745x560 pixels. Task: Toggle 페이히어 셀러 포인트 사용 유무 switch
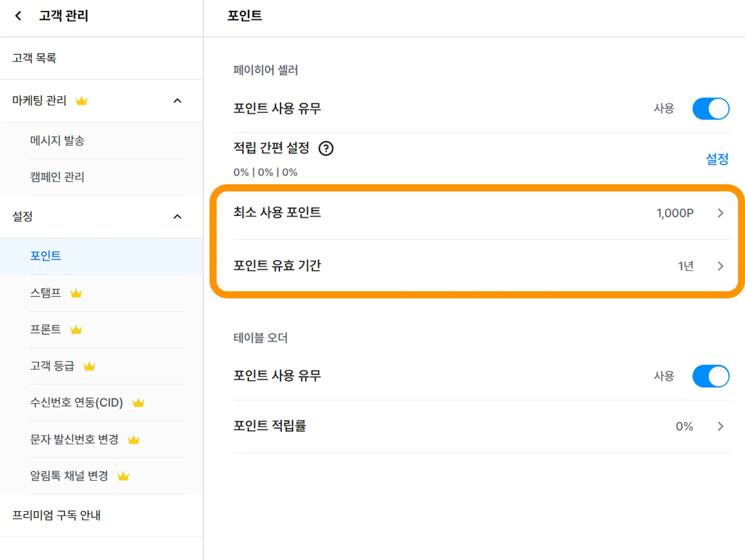tap(710, 109)
